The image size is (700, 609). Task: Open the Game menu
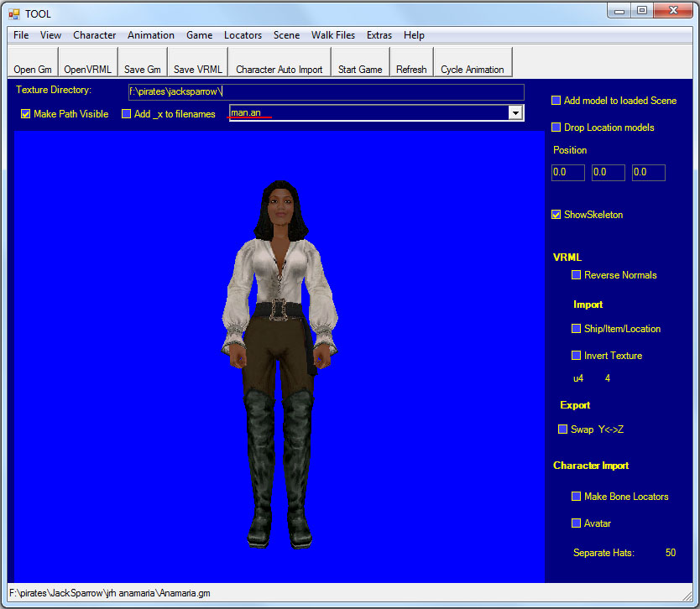(x=199, y=35)
